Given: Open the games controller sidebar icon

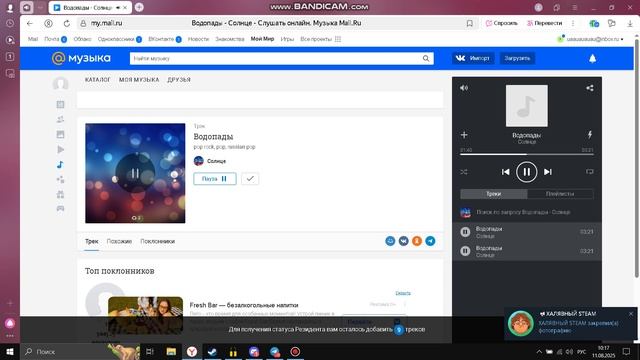Looking at the screenshot, I should coord(60,209).
